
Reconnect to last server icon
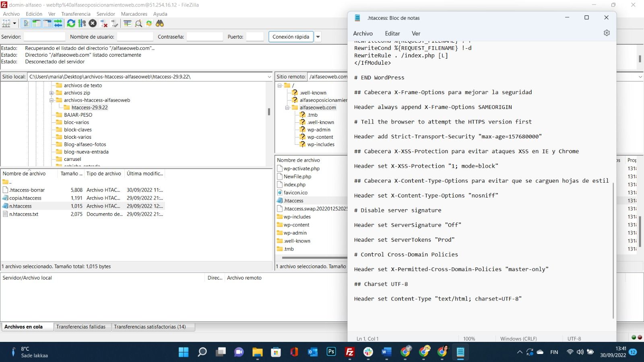coord(114,23)
